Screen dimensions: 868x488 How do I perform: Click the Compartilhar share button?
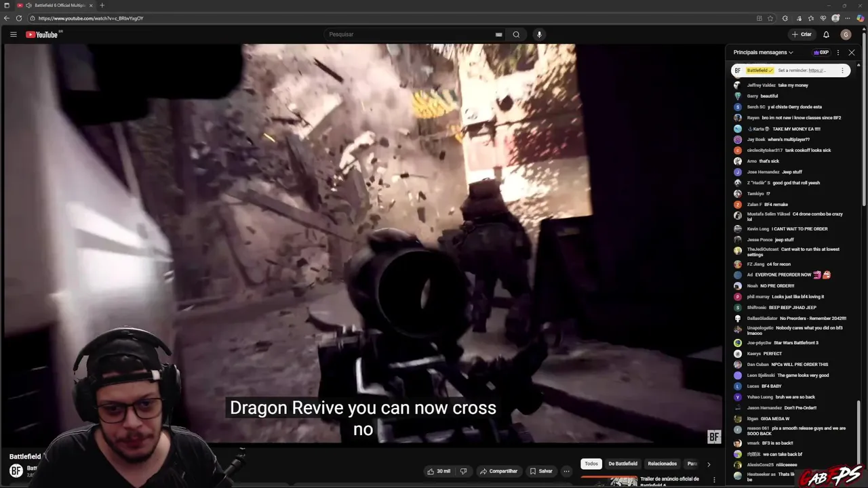click(x=498, y=471)
